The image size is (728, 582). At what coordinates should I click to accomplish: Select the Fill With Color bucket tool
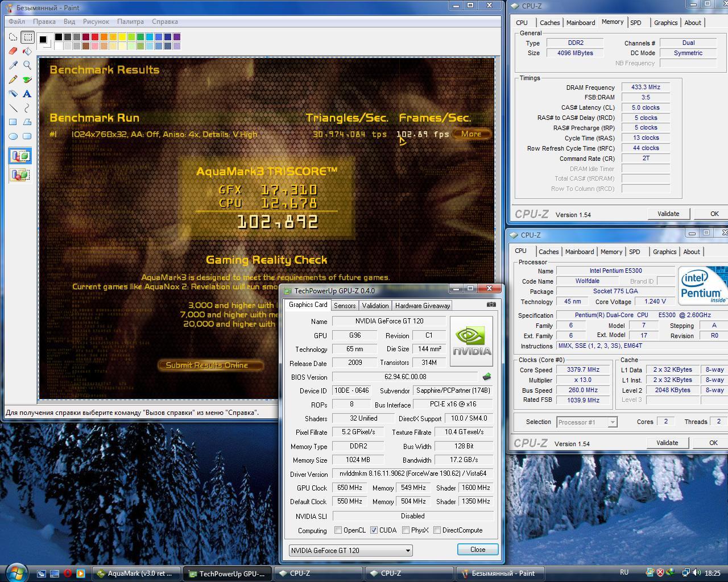point(27,51)
